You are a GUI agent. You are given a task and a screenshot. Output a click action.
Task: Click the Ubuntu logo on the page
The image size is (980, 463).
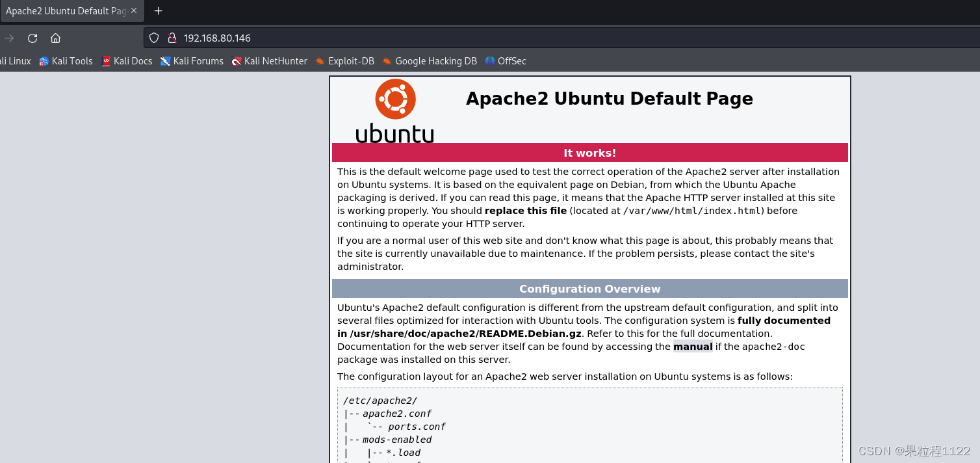coord(395,111)
